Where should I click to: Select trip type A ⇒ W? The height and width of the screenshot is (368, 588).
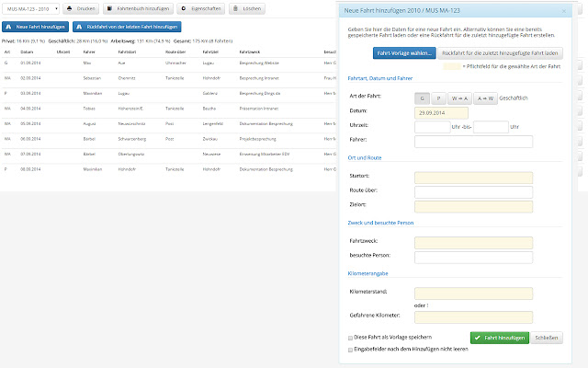click(x=486, y=98)
